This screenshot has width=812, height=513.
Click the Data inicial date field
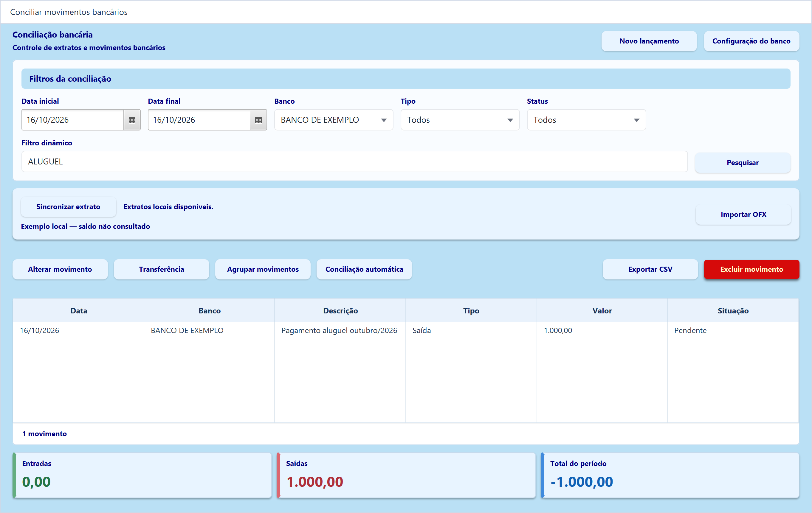[73, 120]
